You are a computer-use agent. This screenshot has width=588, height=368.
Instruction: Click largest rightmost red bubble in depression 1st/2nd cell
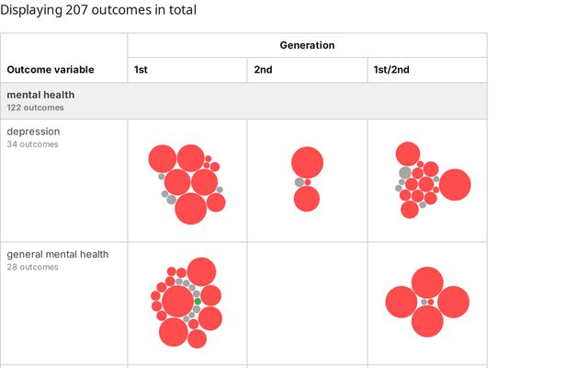(454, 185)
